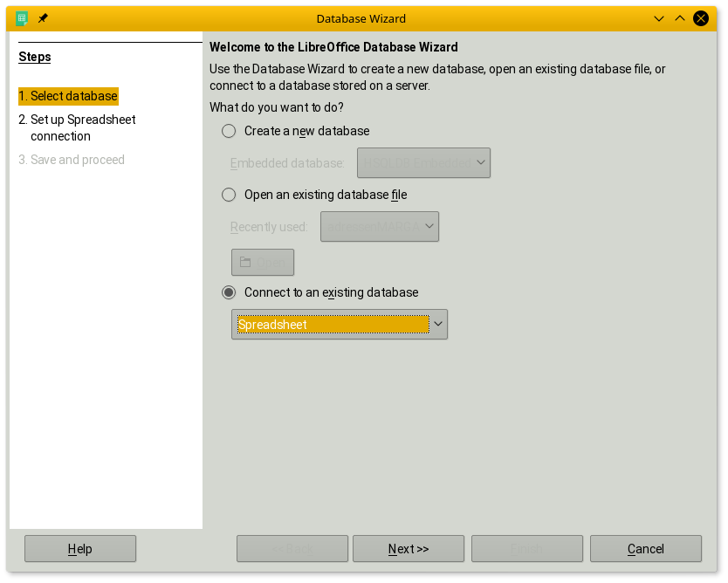Select the Create a new database option
728x583 pixels.
coord(229,131)
